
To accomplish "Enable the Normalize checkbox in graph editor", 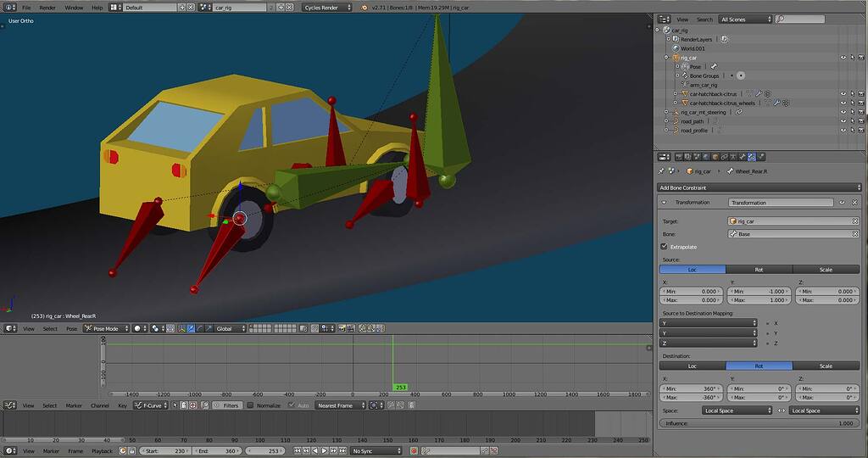I will coord(250,405).
